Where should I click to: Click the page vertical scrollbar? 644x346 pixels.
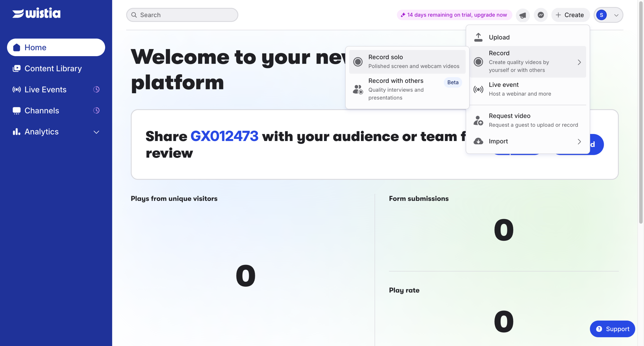tap(641, 112)
